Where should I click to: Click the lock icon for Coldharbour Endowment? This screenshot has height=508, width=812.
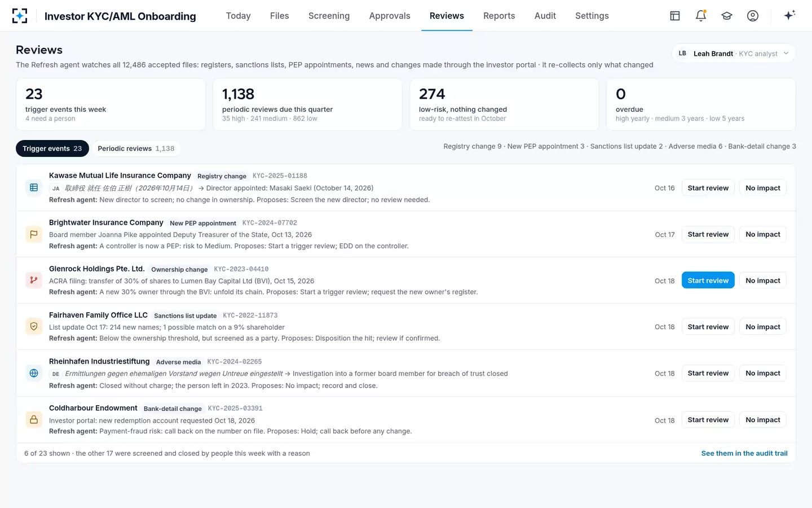coord(34,419)
